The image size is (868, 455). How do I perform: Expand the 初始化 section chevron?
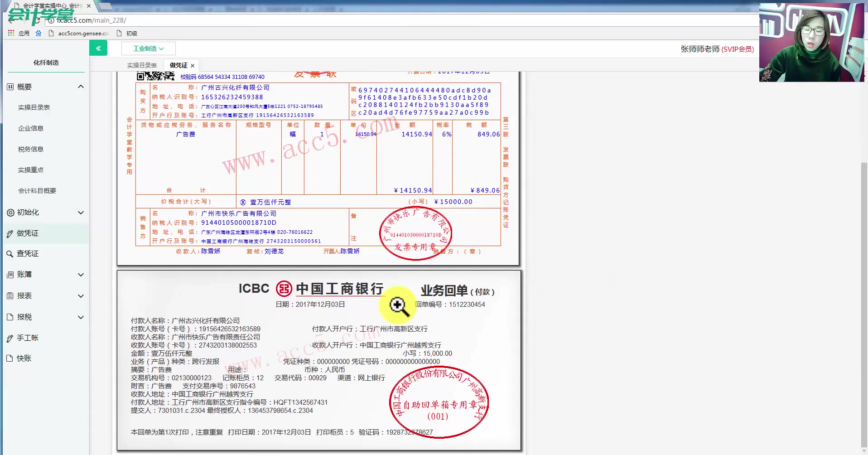81,213
